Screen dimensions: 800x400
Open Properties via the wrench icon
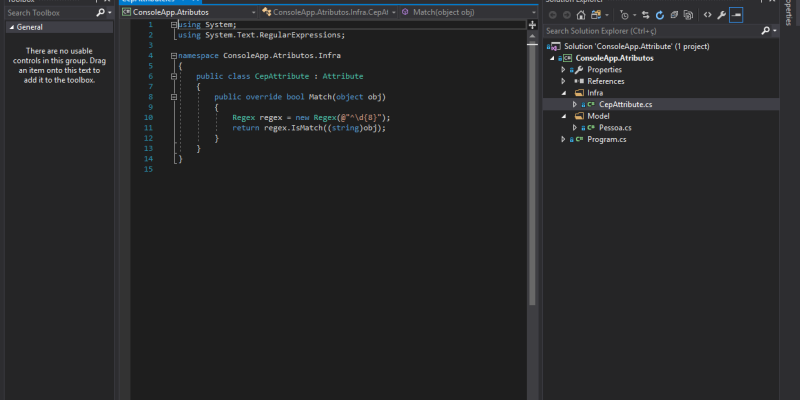click(x=721, y=15)
